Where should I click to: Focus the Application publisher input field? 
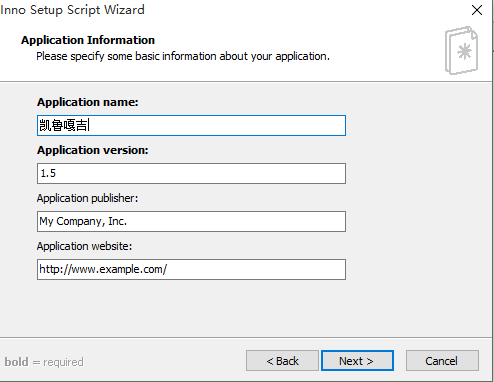tap(191, 221)
